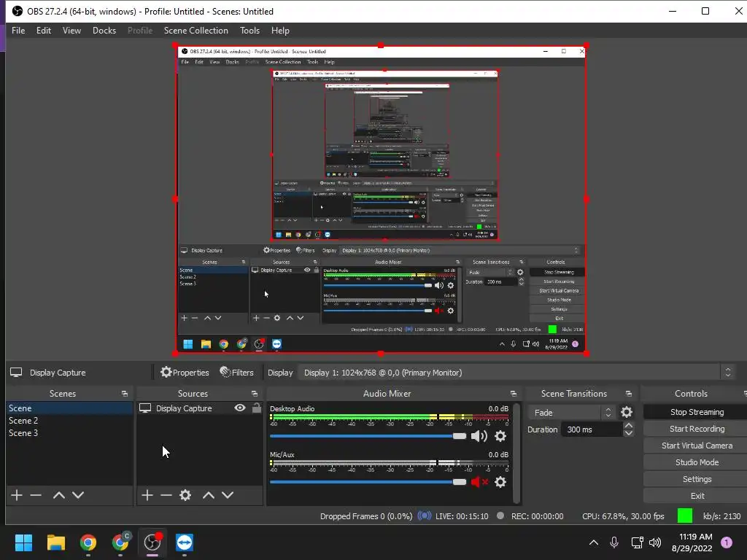Open File Explorer from taskbar
The width and height of the screenshot is (747, 560).
pyautogui.click(x=55, y=542)
